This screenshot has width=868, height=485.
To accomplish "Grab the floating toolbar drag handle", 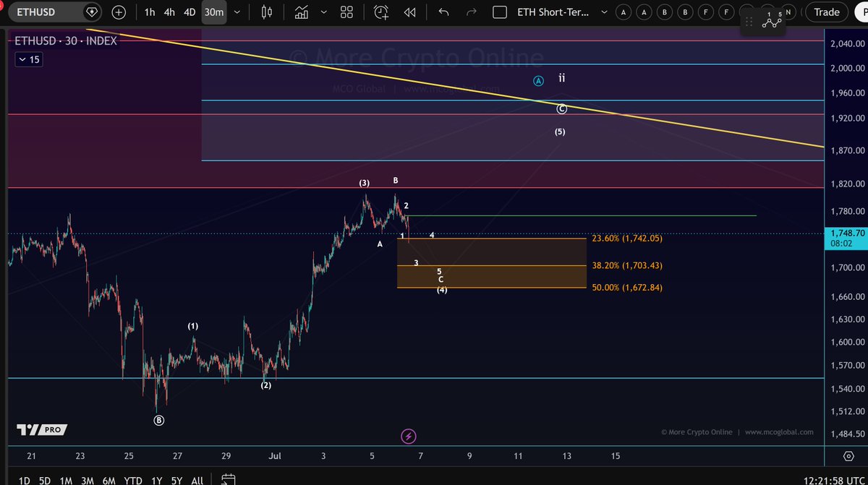I will 751,23.
